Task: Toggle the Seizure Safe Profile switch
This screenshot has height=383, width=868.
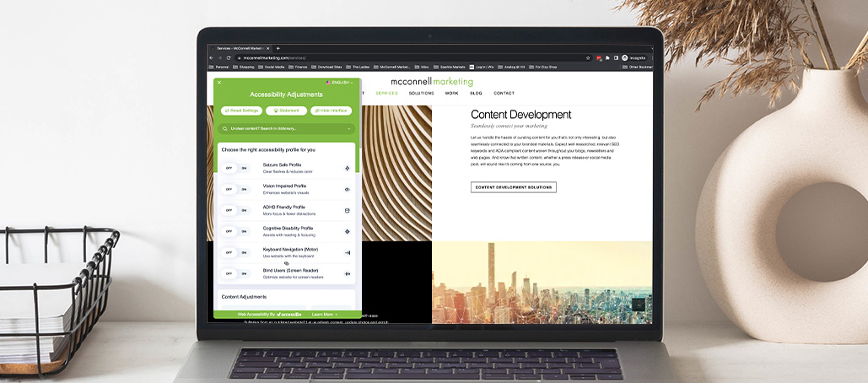Action: coord(236,168)
